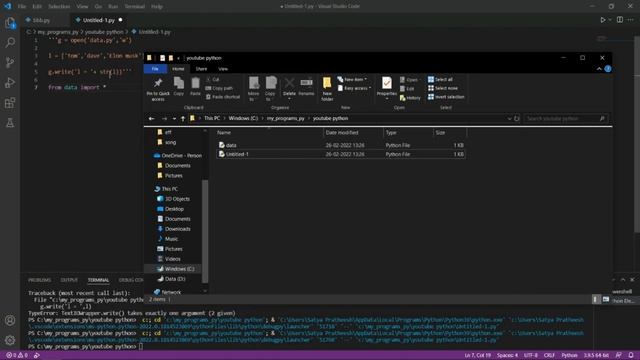
Task: Select Downloads in the navigation pane
Action: coord(178,229)
